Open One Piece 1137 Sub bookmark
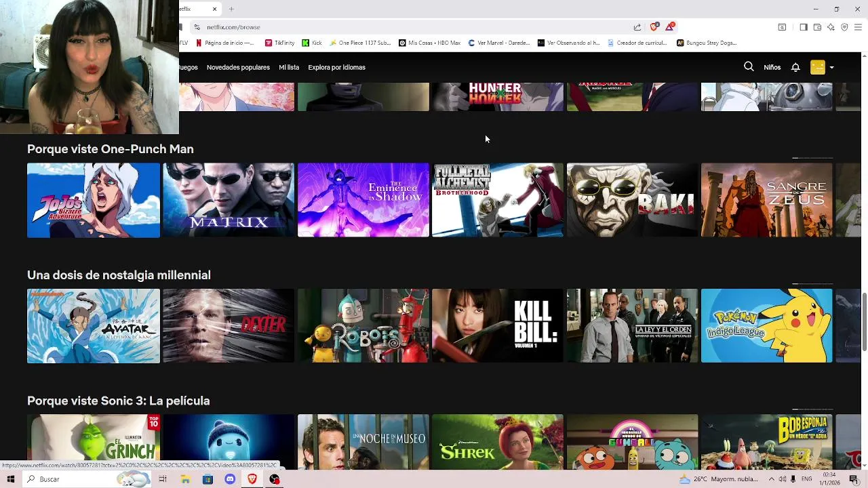868x488 pixels. click(x=360, y=43)
